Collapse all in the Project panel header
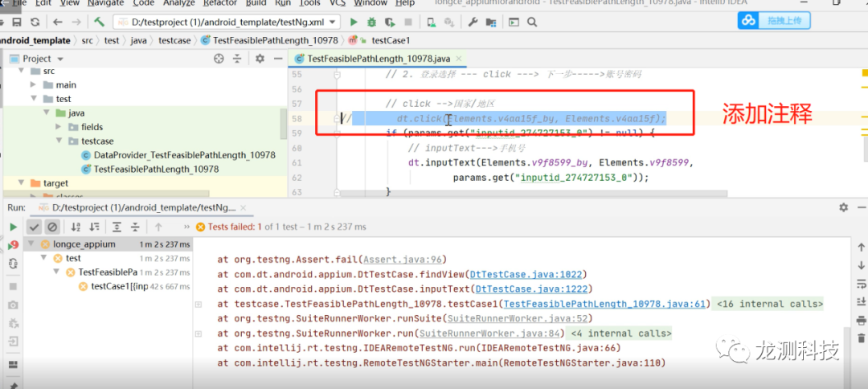 pyautogui.click(x=237, y=59)
